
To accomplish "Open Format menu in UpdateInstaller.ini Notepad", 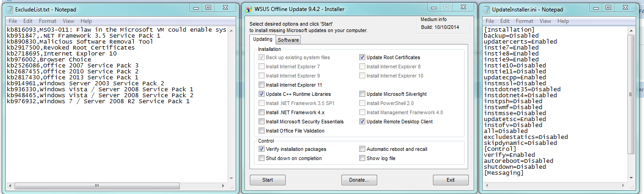I will 524,21.
